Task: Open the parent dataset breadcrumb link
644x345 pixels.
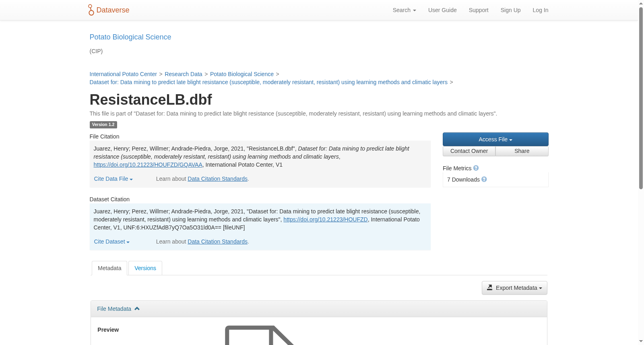Action: (268, 82)
